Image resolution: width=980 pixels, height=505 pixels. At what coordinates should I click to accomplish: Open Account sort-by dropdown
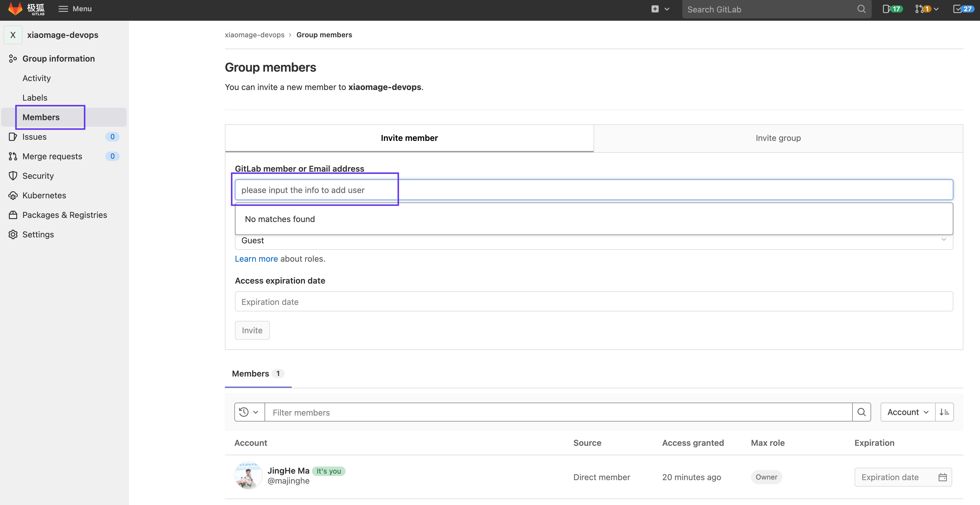tap(908, 412)
